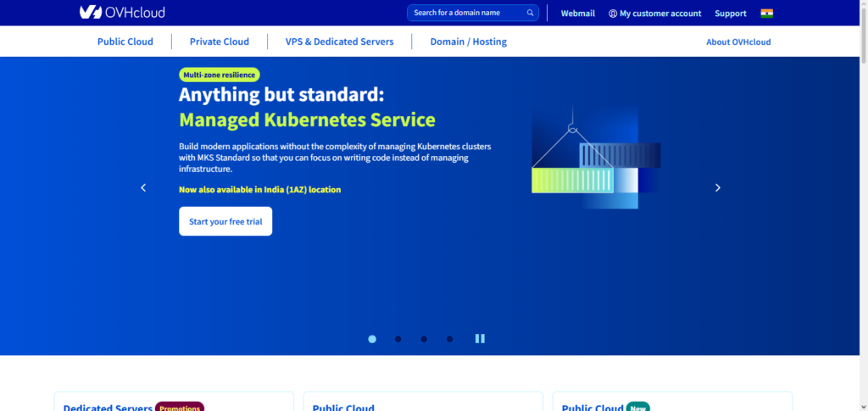Viewport: 868px width, 411px height.
Task: Pause the banner carousel autoplay
Action: coord(480,339)
